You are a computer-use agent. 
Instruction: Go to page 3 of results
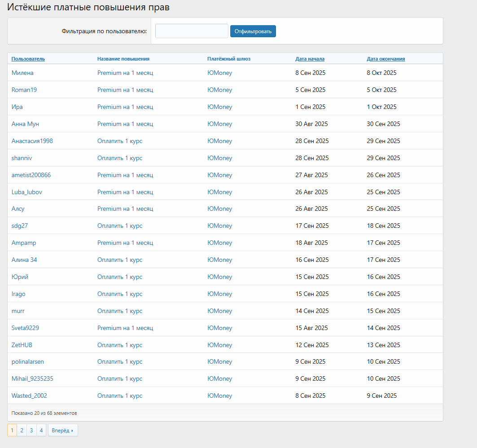coord(31,430)
